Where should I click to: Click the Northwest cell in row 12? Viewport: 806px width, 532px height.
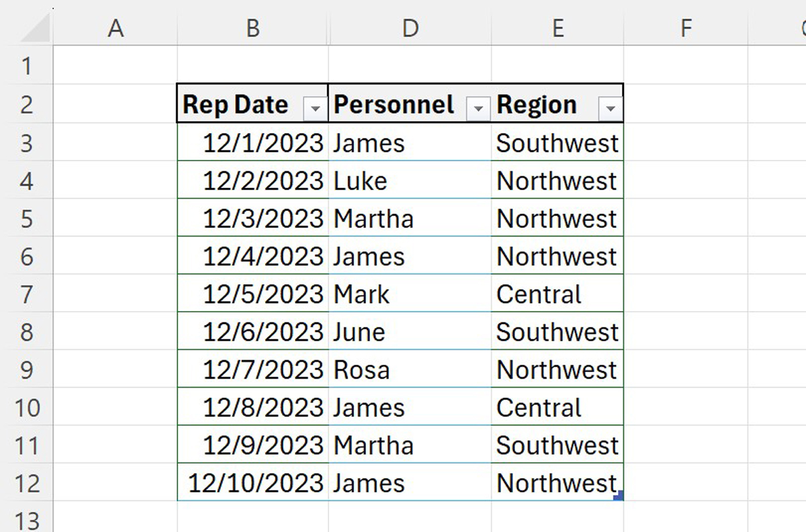point(556,482)
